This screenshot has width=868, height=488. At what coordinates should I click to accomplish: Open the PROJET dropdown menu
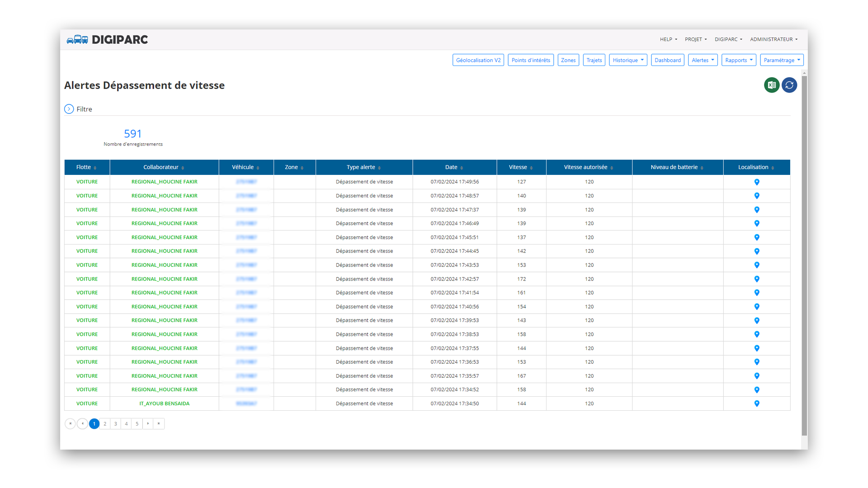(695, 39)
